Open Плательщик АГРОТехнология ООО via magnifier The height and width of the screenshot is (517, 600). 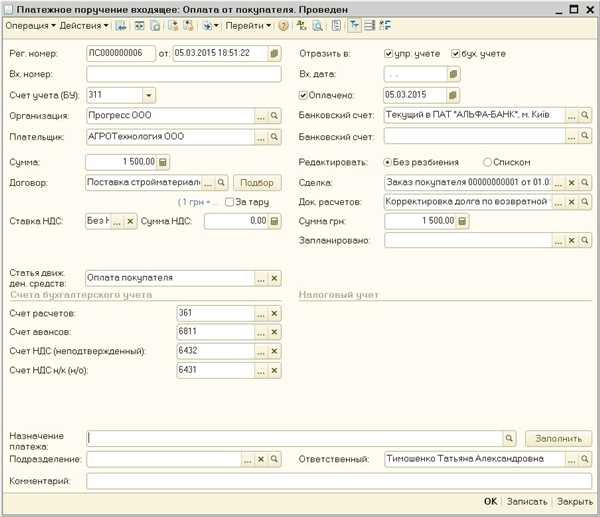tap(274, 137)
